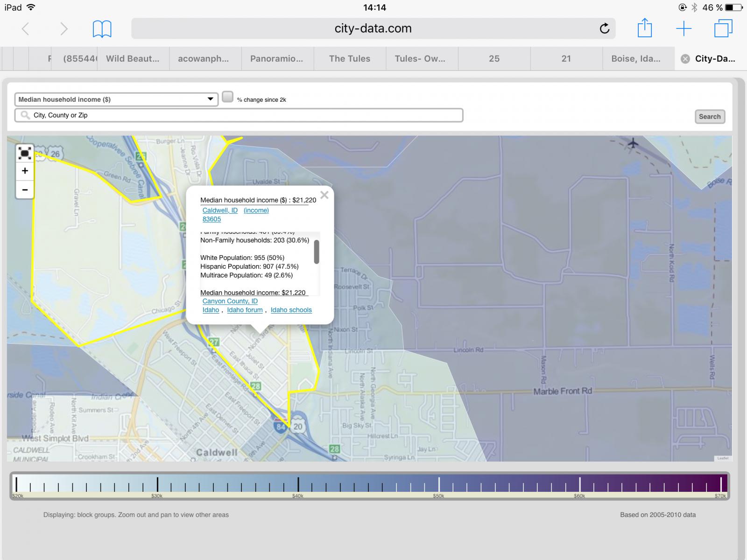Click the US 20 route shield near Caldwell
Screen dimensions: 747x560
(x=298, y=427)
